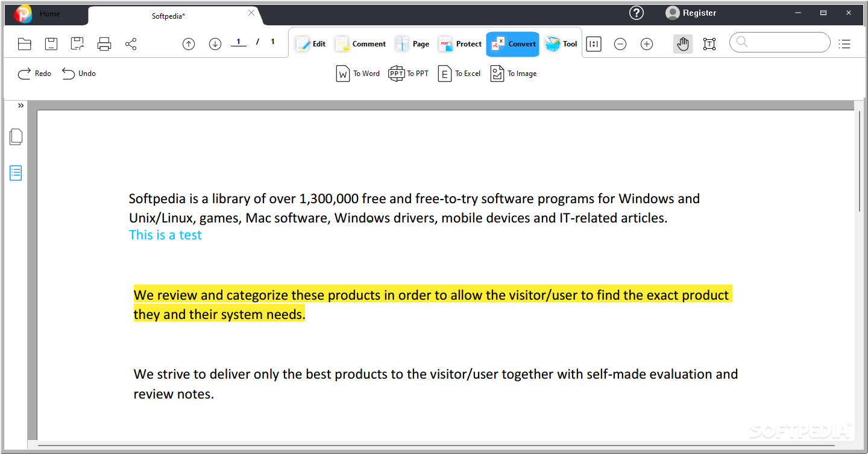
Task: Select the Softpedia* document tab
Action: [168, 16]
